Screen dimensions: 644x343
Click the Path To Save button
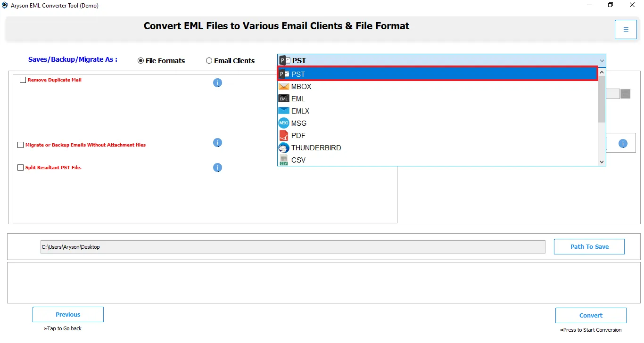(589, 246)
